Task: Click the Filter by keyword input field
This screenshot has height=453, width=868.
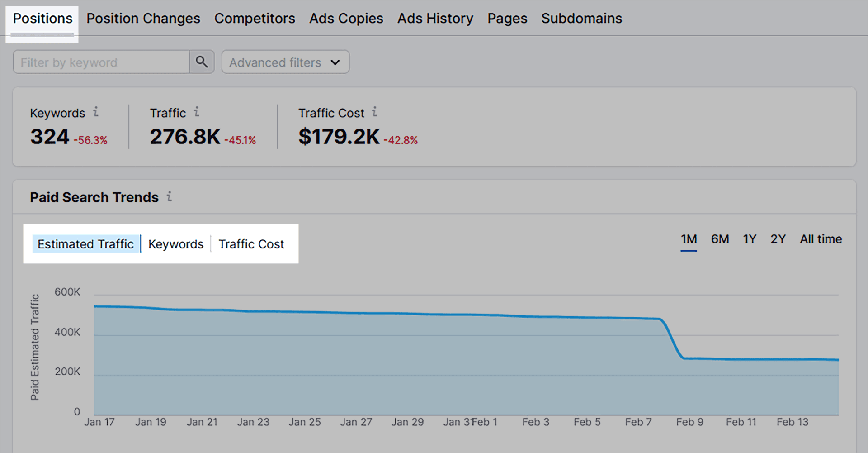Action: pos(101,62)
